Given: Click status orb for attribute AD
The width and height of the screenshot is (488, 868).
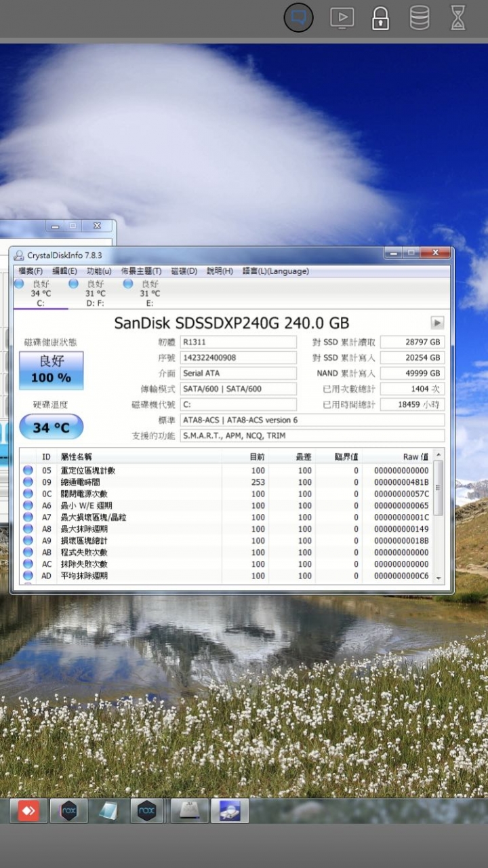Looking at the screenshot, I should coord(28,576).
